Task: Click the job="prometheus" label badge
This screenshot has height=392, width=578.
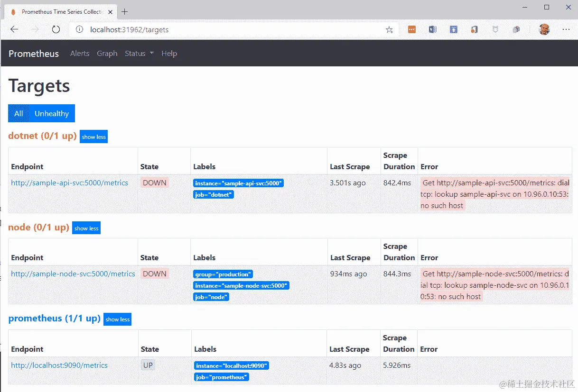Action: [222, 377]
